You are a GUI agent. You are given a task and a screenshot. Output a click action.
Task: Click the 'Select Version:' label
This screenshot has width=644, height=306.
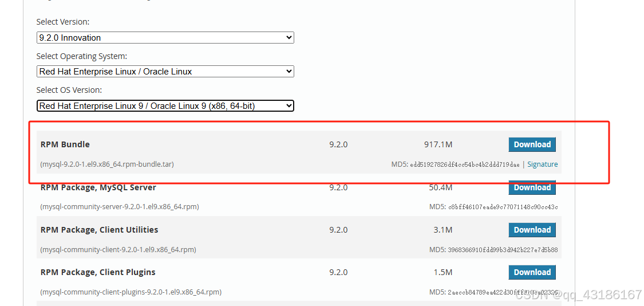pos(63,22)
